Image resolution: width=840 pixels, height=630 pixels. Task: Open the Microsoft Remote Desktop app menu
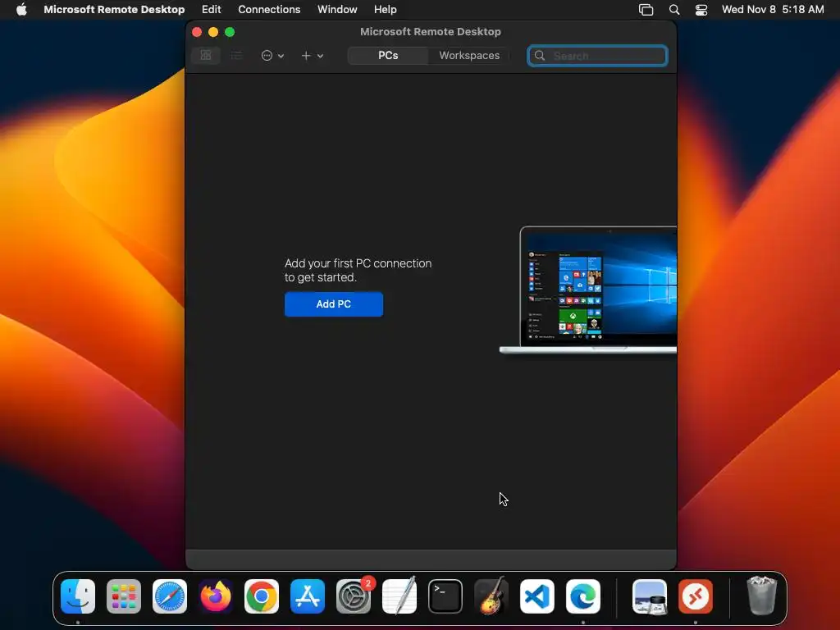(x=114, y=10)
